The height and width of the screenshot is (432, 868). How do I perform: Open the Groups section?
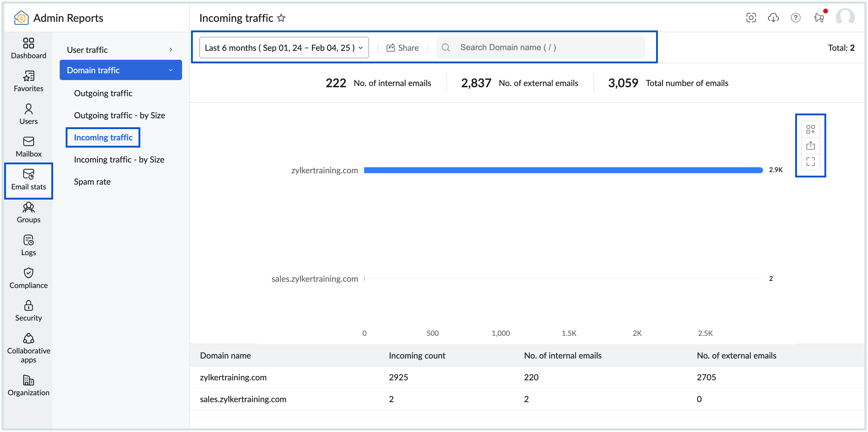point(28,212)
